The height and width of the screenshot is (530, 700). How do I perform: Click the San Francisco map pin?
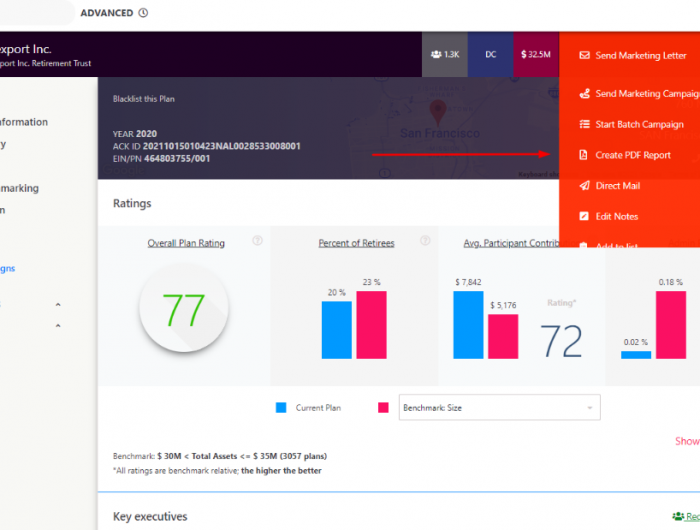[x=437, y=110]
